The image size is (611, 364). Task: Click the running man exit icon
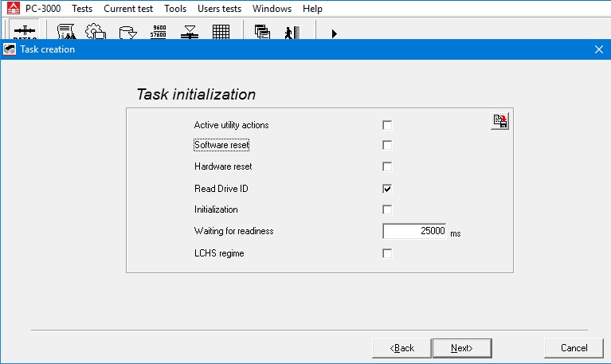point(291,32)
